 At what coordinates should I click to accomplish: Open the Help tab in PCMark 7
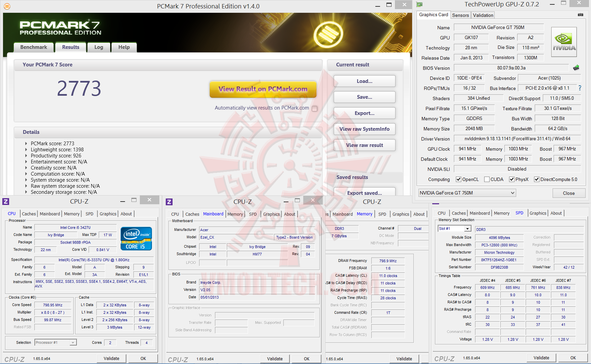[x=124, y=47]
